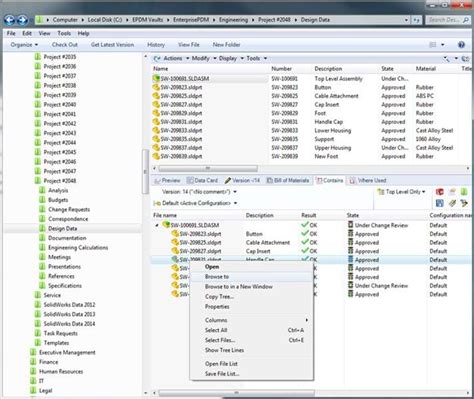Select the SolidWorks Data 2013 folder
Viewport: 474px width, 399px height.
pos(69,314)
